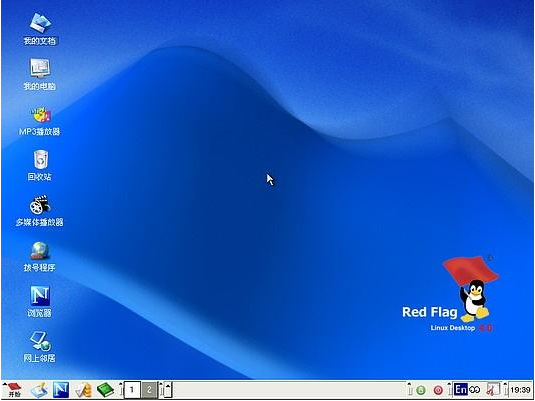Launch the browser N icon in taskbar
The width and height of the screenshot is (535, 401).
click(61, 390)
